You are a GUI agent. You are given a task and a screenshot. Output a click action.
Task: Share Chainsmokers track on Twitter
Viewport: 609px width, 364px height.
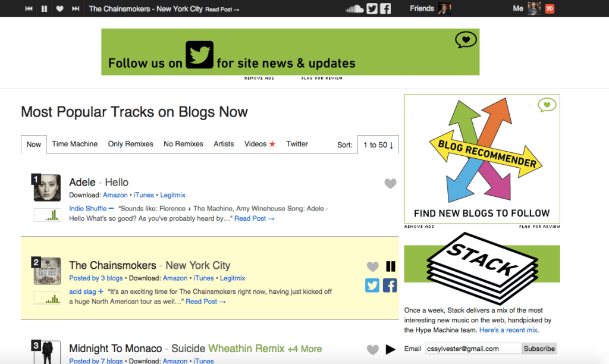372,285
